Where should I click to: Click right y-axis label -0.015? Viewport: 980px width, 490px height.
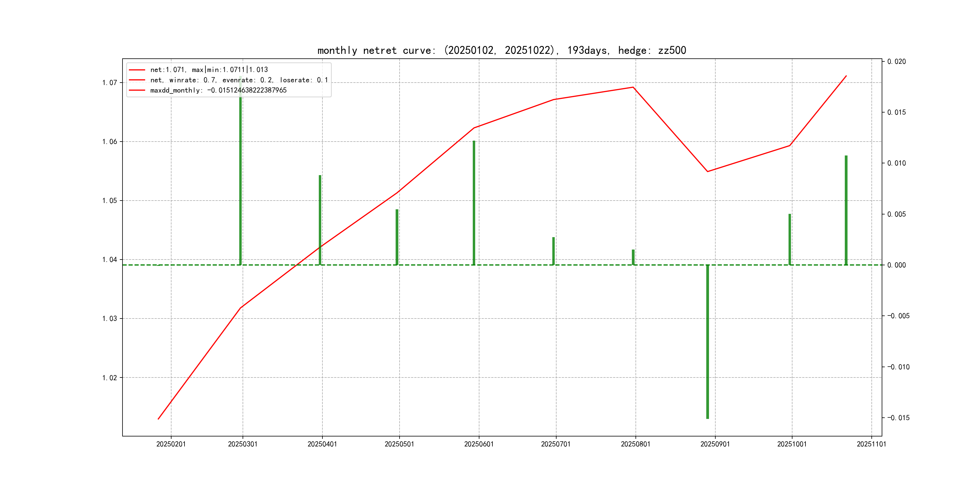point(898,418)
